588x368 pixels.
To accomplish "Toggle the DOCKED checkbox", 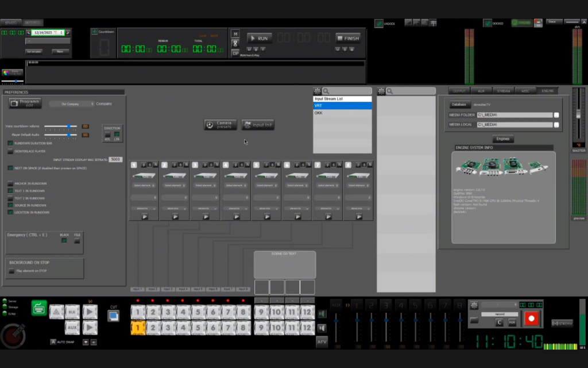I will pos(488,23).
